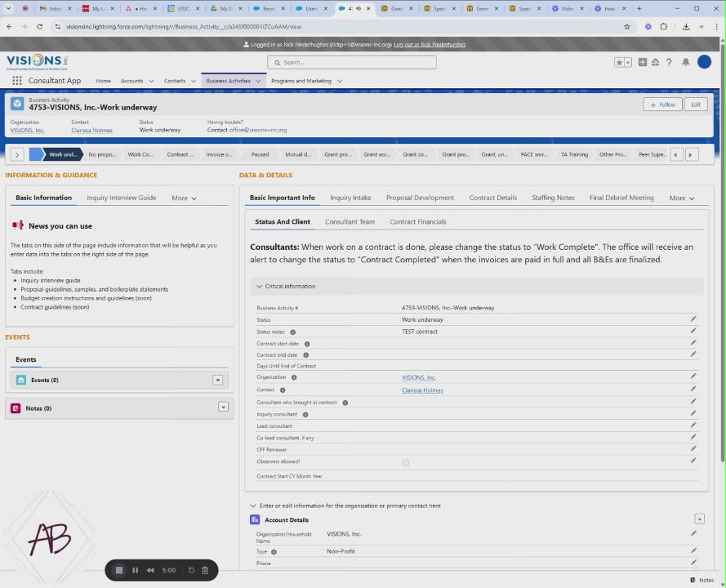Edit Organization/Household Name pencil icon
726x588 pixels.
(x=693, y=533)
